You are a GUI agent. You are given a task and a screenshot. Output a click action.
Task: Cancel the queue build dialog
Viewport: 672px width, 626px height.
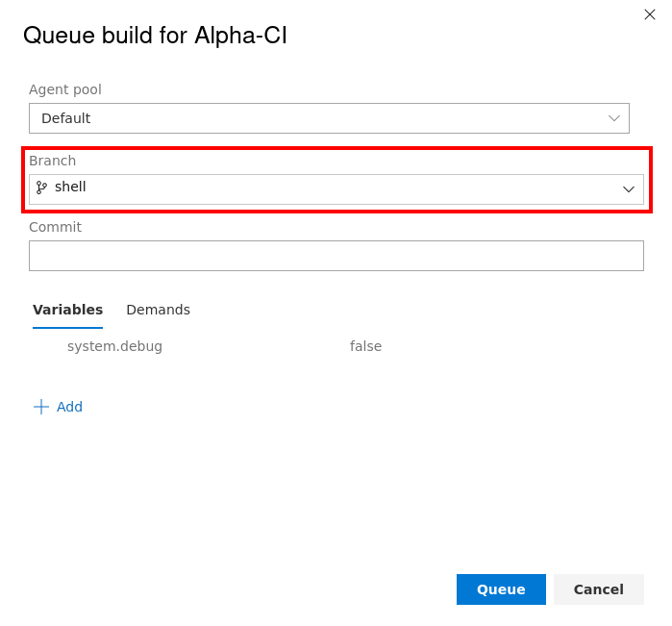pyautogui.click(x=599, y=589)
